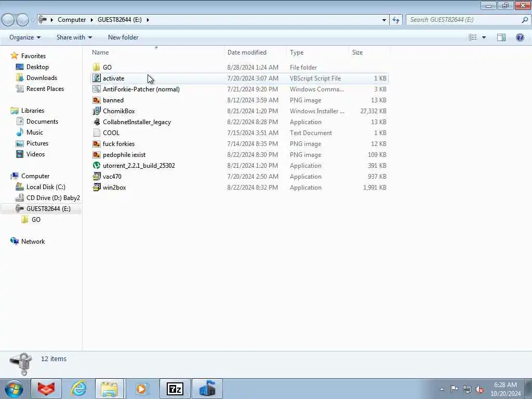Open the GO subfolder in navigation tree
The width and height of the screenshot is (532, 399).
pyautogui.click(x=36, y=220)
